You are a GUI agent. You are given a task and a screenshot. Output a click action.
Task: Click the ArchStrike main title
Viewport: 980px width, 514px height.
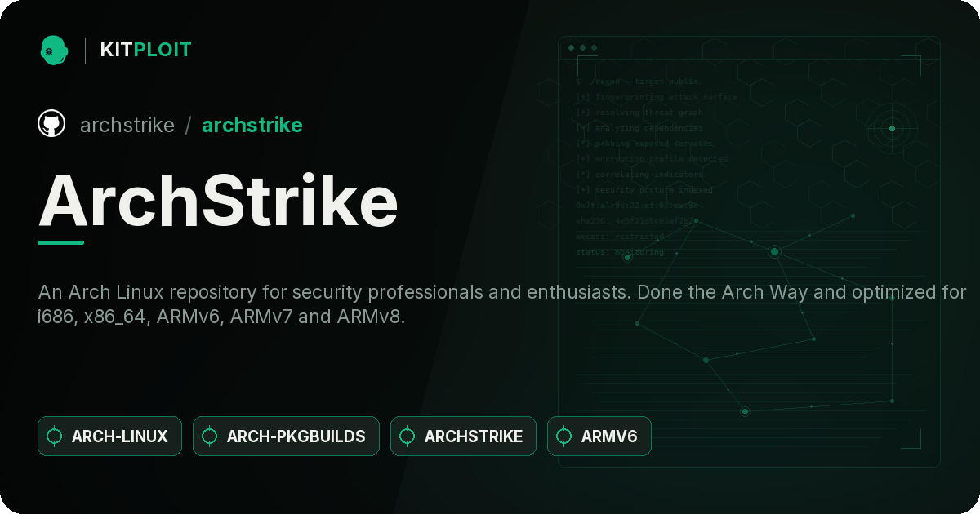coord(218,202)
